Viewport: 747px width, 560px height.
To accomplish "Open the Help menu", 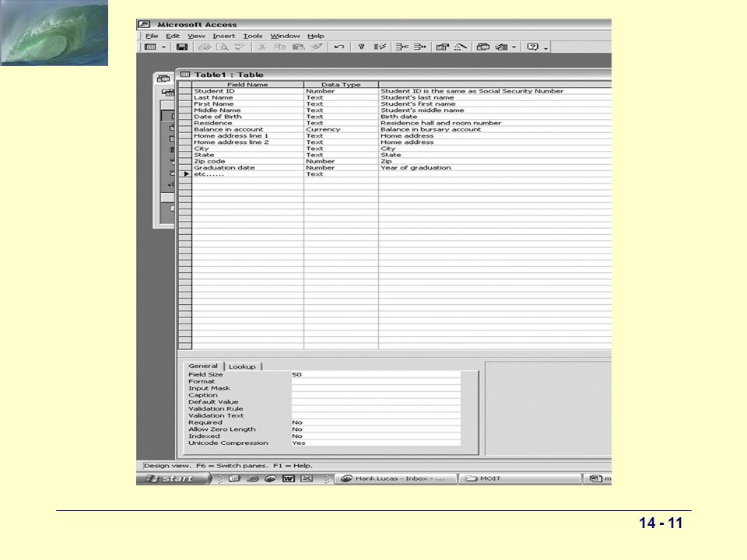I will (315, 36).
